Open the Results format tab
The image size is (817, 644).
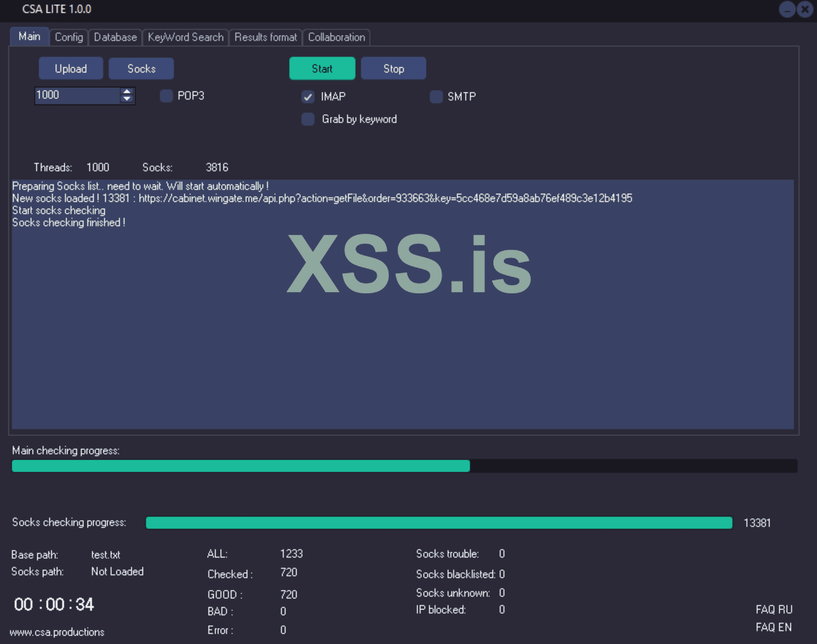[x=266, y=37]
